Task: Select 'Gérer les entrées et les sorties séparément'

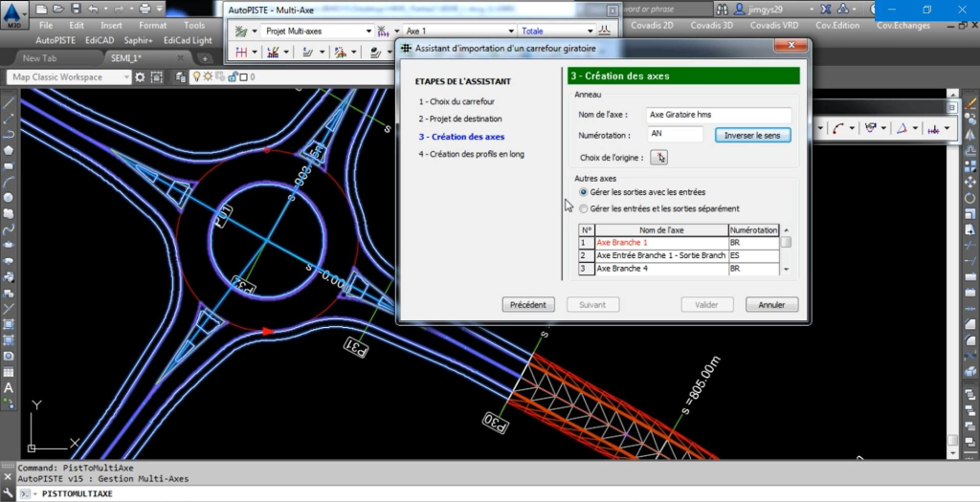Action: 584,208
